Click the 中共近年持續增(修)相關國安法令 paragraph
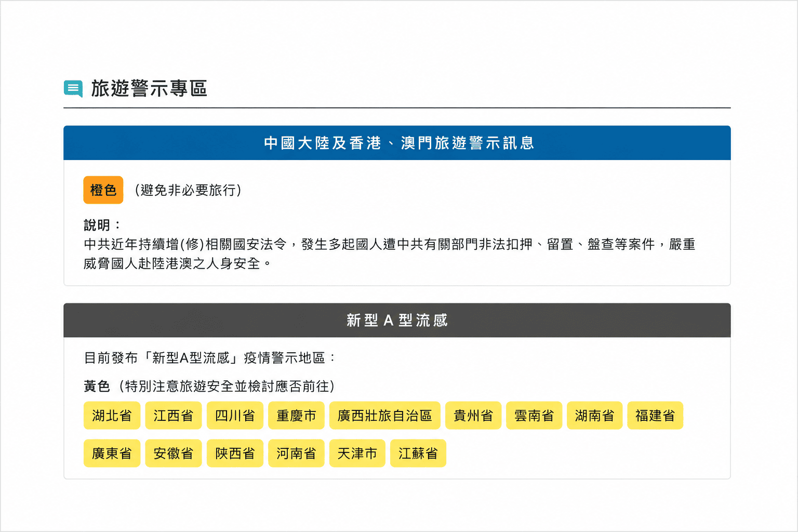 (390, 254)
